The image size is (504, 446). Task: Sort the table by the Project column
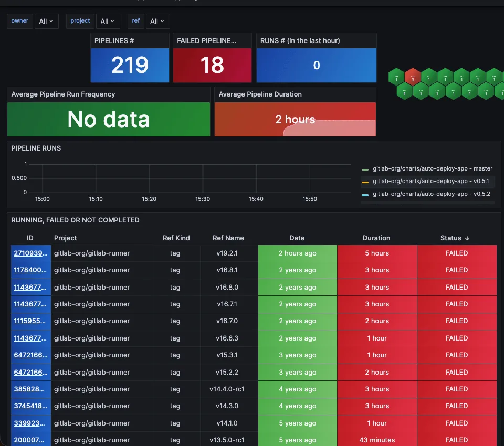pyautogui.click(x=65, y=238)
